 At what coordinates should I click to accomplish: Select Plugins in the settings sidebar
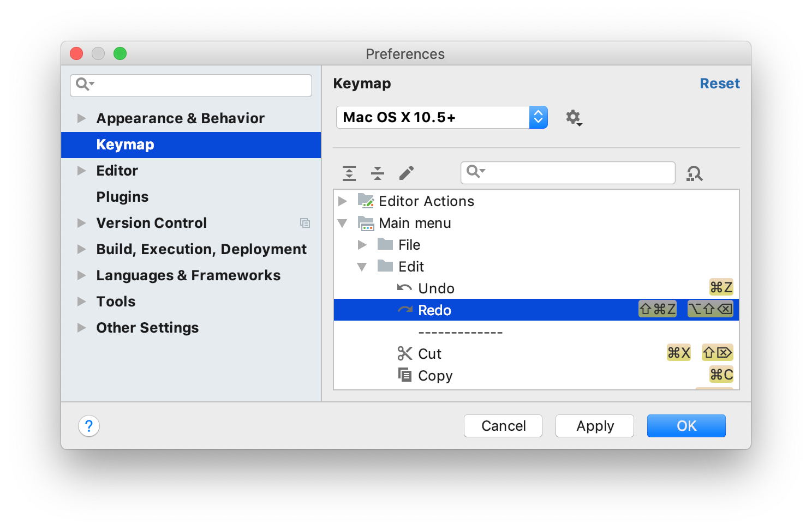[191, 197]
